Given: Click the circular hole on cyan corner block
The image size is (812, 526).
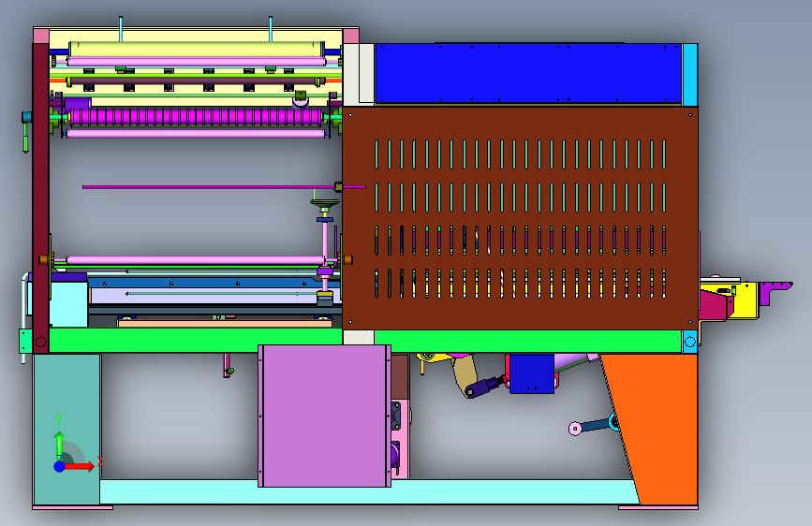Looking at the screenshot, I should point(690,342).
